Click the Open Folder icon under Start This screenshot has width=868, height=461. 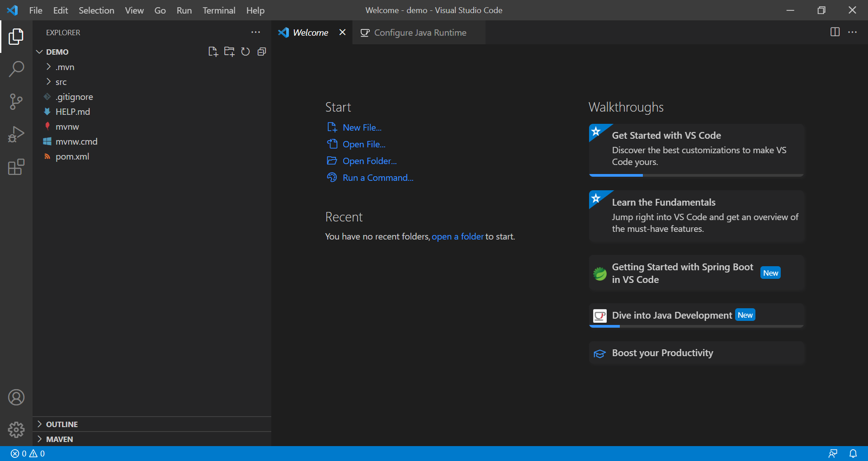pyautogui.click(x=332, y=161)
